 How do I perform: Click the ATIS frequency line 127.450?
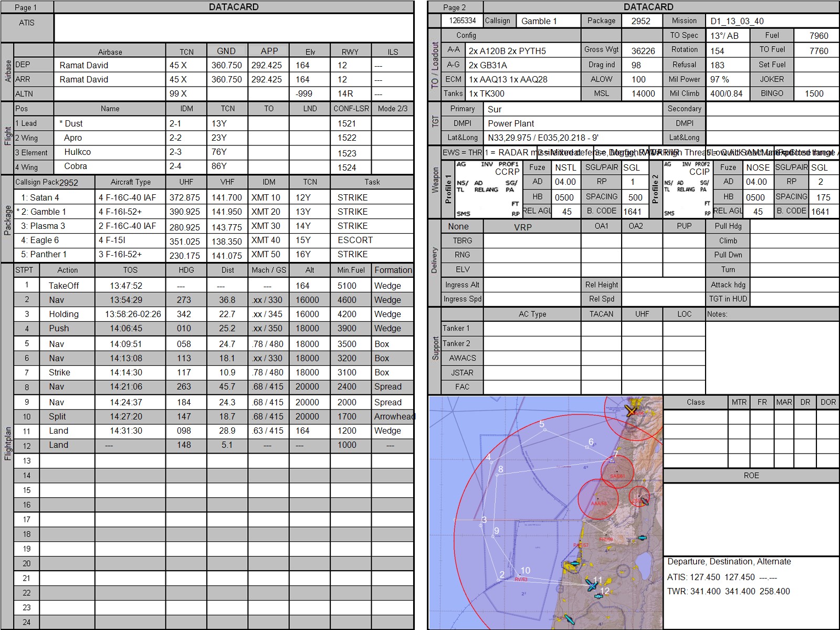point(722,577)
